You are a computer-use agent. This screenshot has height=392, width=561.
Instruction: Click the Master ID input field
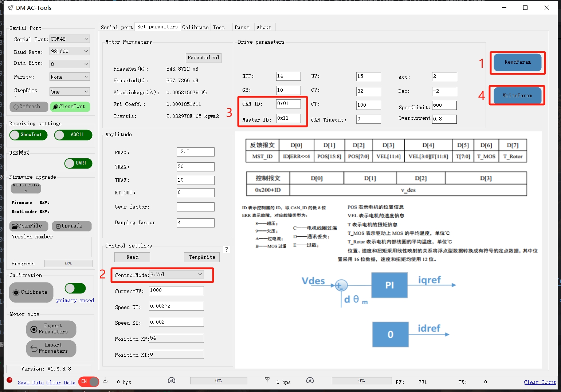[289, 118]
